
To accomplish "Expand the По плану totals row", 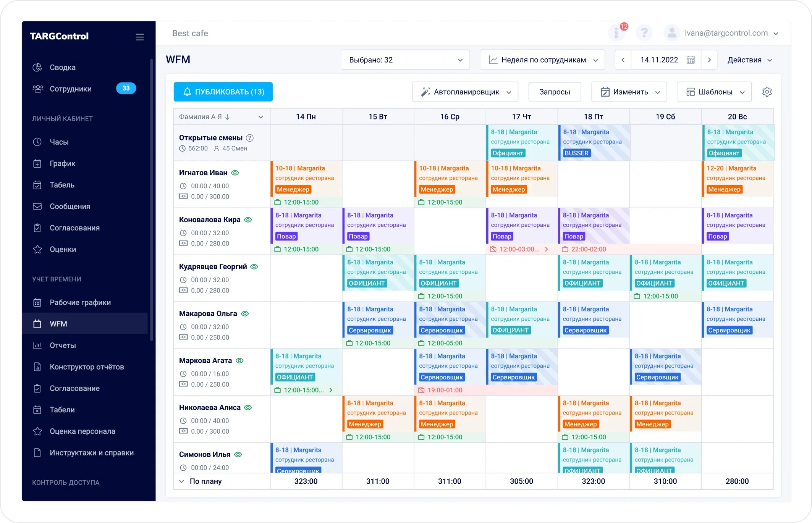I will (182, 481).
